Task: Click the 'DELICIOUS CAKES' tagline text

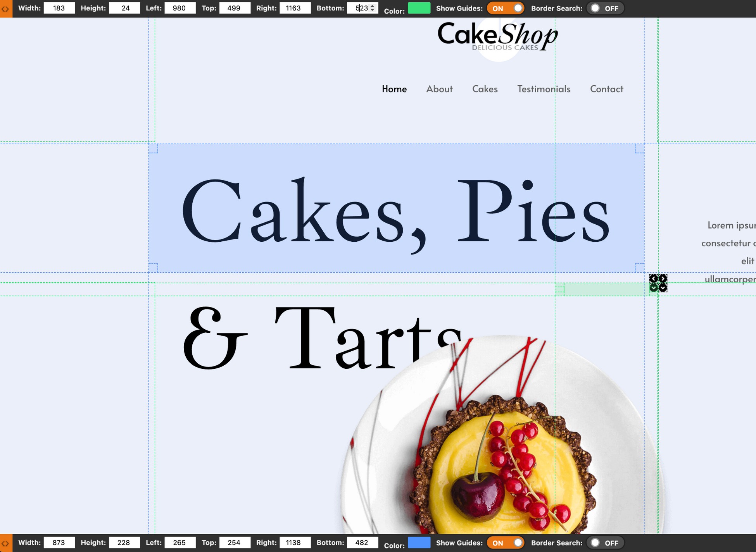Action: 505,48
